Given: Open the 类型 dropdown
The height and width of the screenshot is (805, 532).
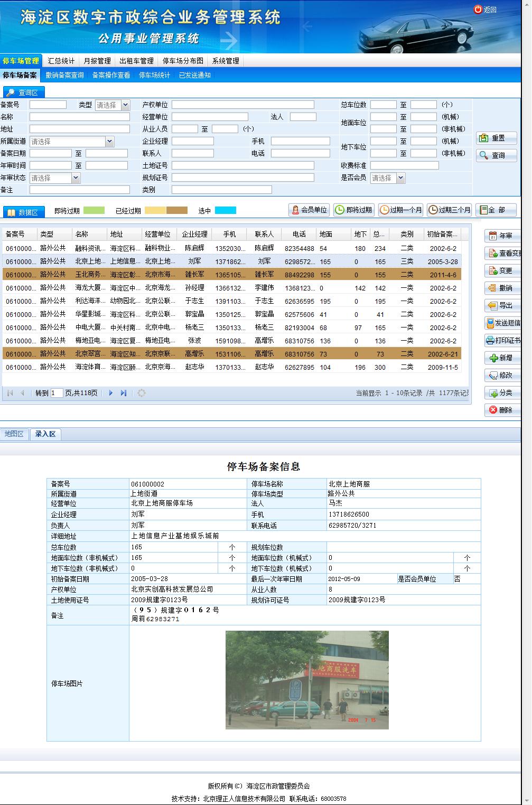Looking at the screenshot, I should tap(126, 105).
